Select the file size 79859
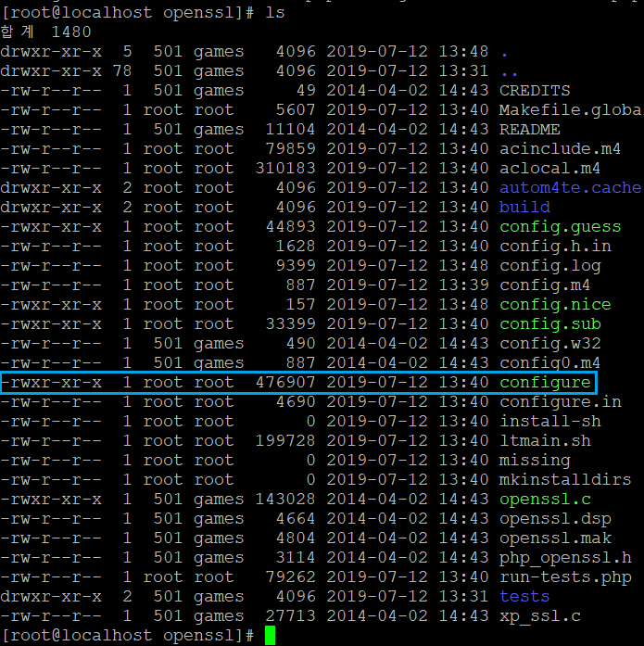 coord(290,148)
